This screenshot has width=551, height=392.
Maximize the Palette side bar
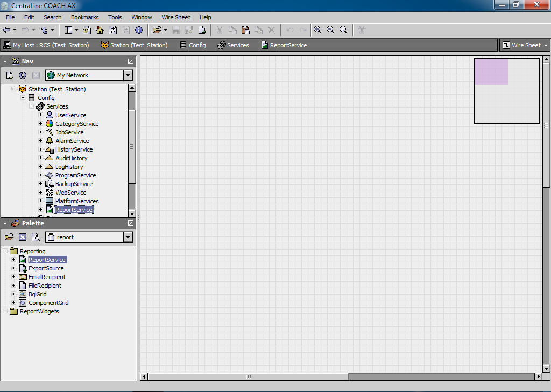[x=131, y=223]
